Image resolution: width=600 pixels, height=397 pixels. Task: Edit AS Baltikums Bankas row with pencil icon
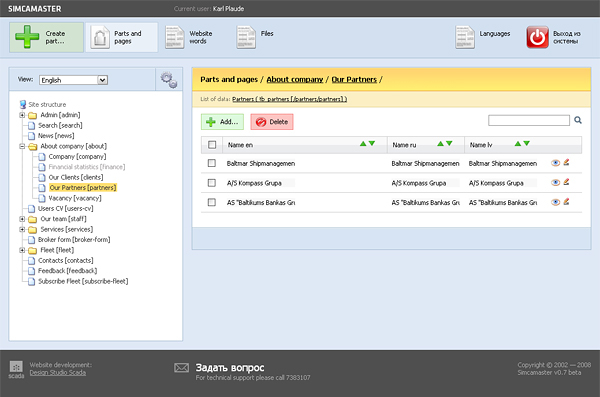566,202
